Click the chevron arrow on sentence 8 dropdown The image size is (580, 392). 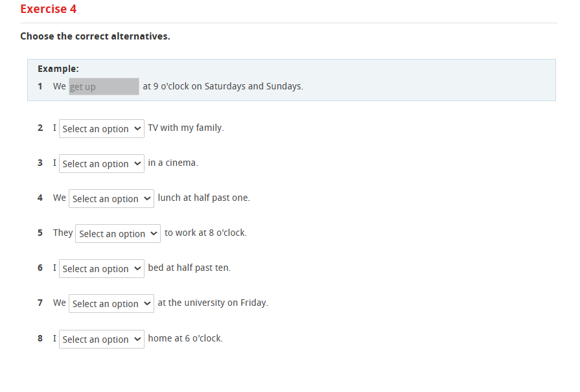click(137, 339)
